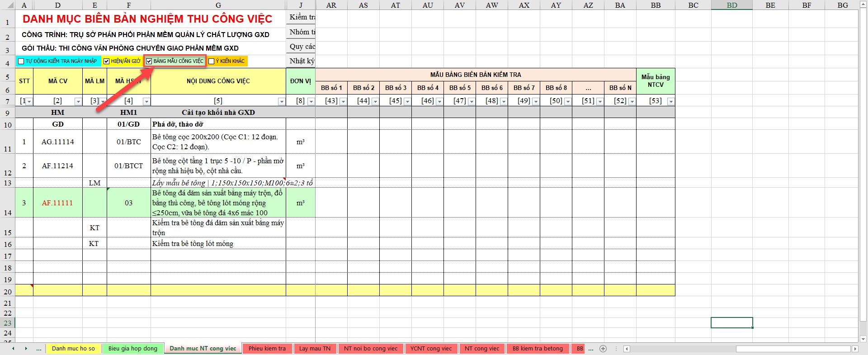Select column BD header

click(x=731, y=5)
